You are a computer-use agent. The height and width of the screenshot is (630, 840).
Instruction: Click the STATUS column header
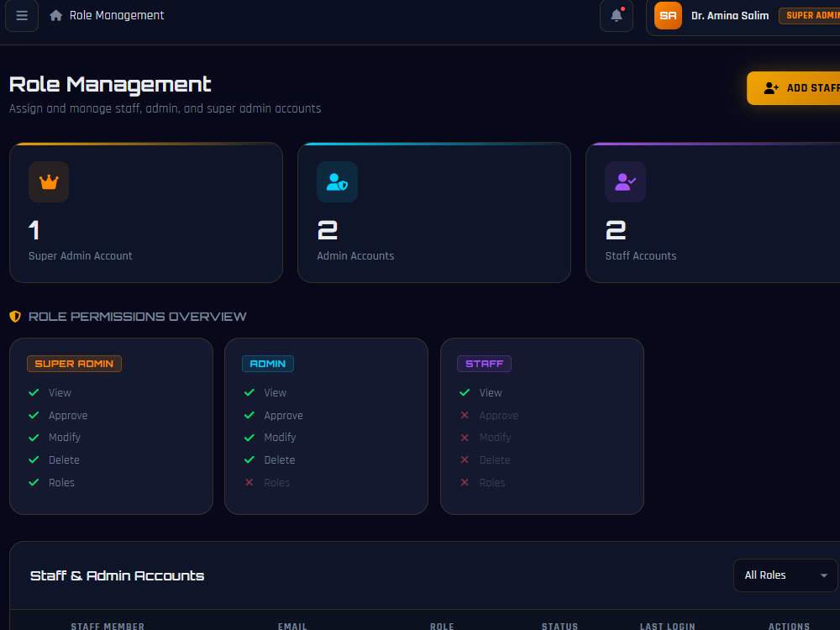point(559,627)
